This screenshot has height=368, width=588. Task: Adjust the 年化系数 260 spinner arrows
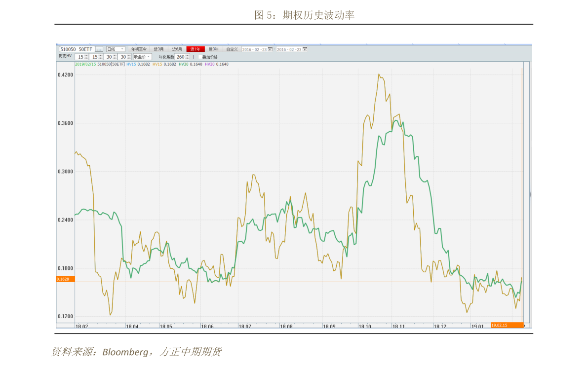[x=188, y=57]
